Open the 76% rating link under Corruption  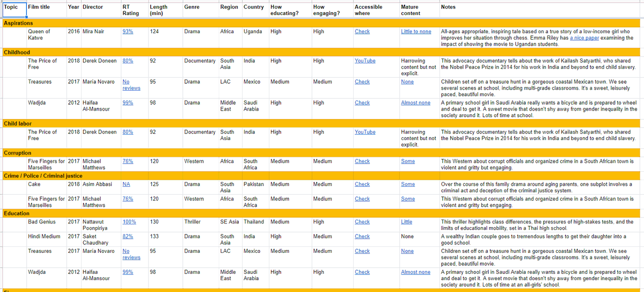click(x=128, y=161)
